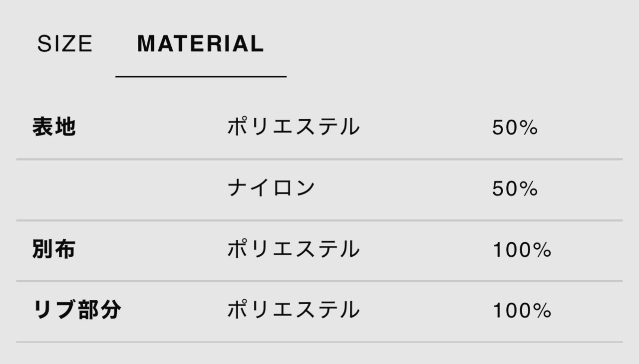Click the 100% value in the リブ部分 row
639x364 pixels.
click(522, 311)
